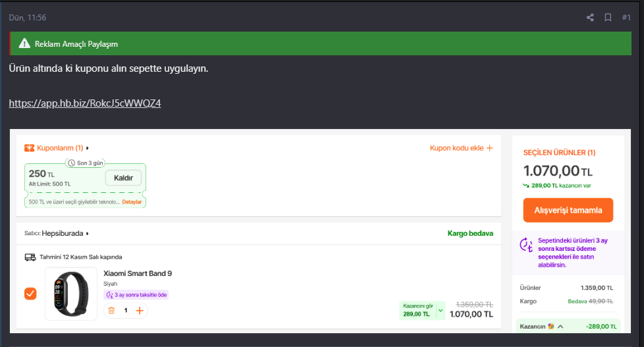Click the gift icon next to Kazancın

pyautogui.click(x=550, y=327)
